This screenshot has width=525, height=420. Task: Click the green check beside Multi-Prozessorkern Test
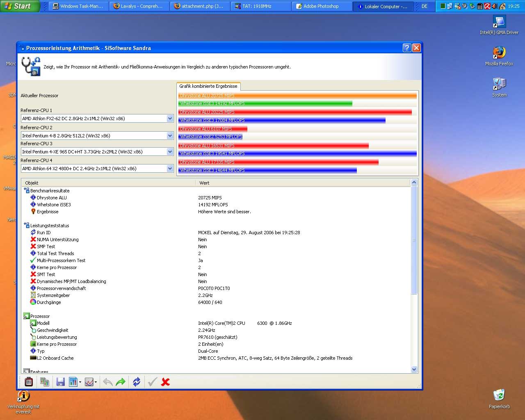[x=33, y=260]
